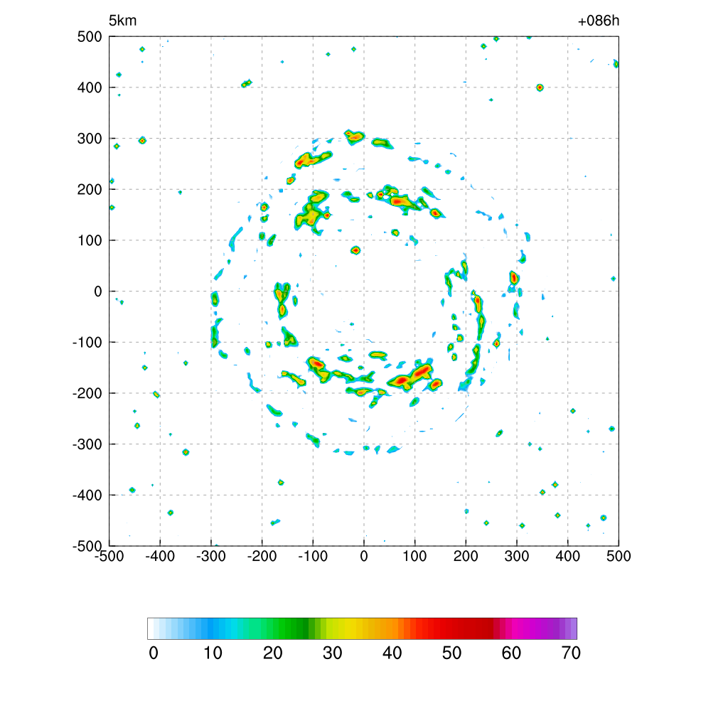Click the y-axis tick label '-100'
The height and width of the screenshot is (728, 728).
[87, 342]
